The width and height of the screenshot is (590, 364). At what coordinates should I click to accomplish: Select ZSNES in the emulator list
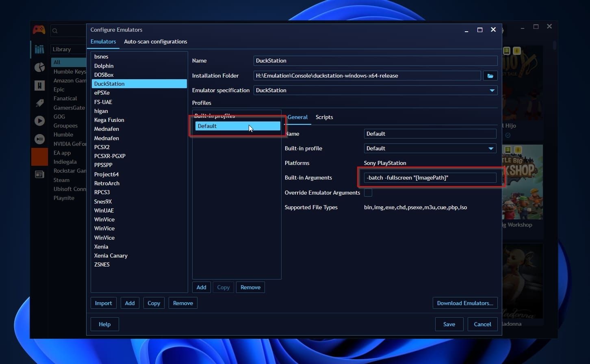pyautogui.click(x=139, y=264)
